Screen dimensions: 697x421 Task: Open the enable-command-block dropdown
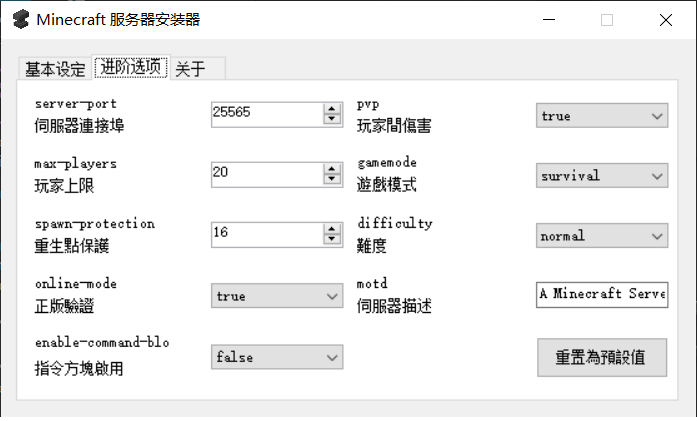tap(277, 357)
